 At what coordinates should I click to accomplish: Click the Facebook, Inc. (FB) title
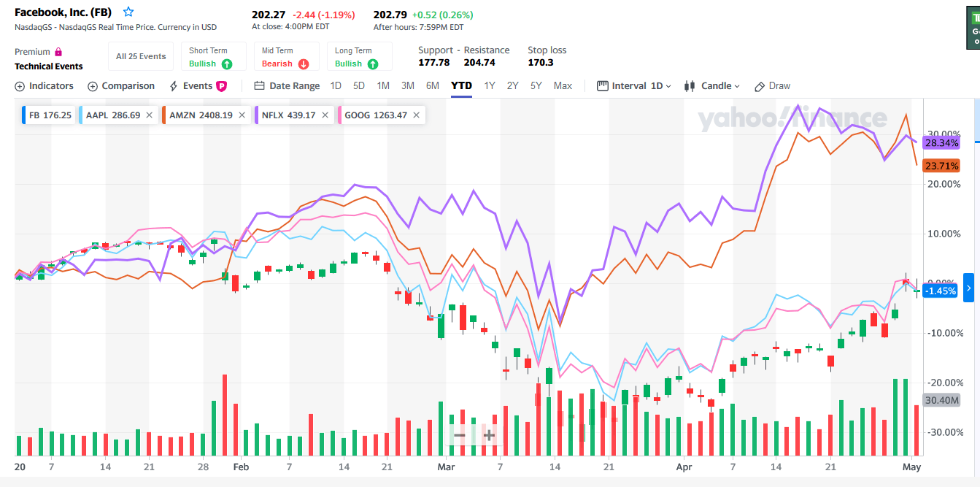tap(63, 12)
